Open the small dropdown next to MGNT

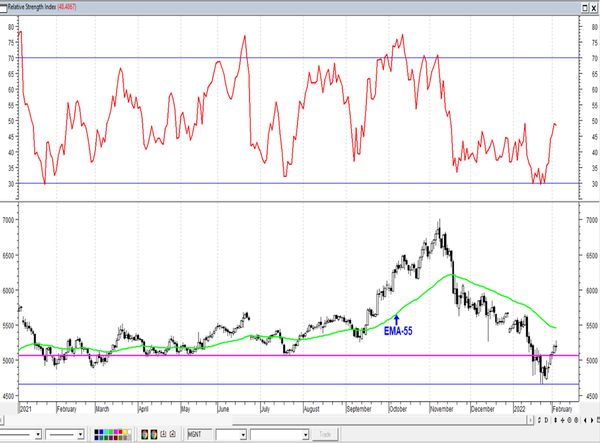click(x=243, y=435)
